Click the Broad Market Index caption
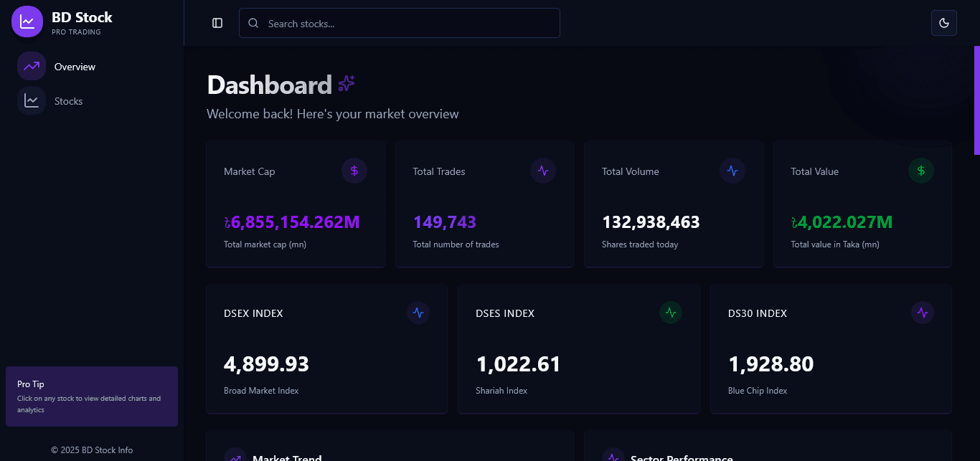Image resolution: width=980 pixels, height=461 pixels. click(261, 391)
